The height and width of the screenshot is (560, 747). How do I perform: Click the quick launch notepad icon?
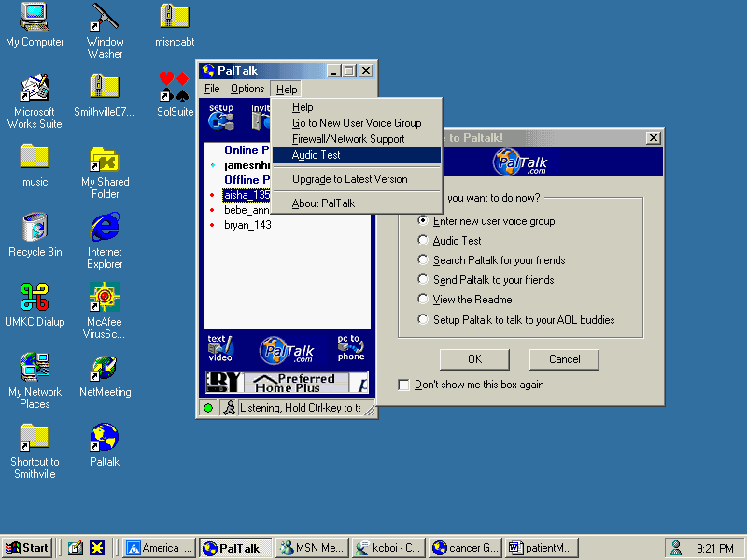tap(75, 548)
